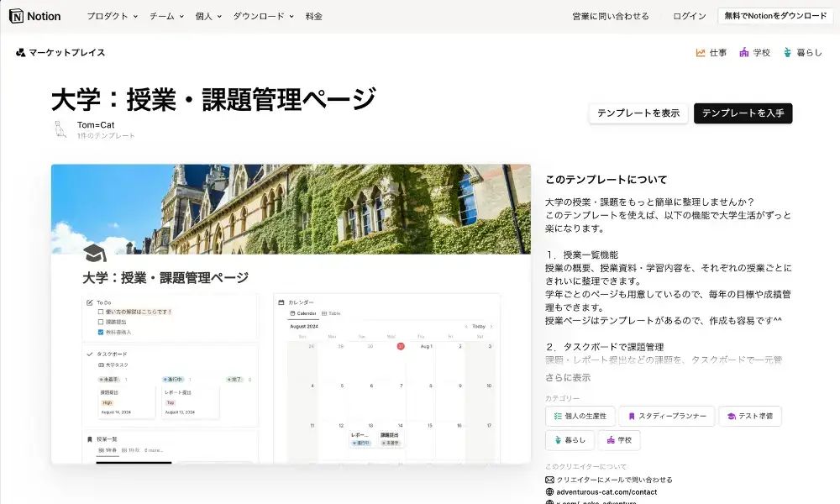Open the 暮らし category chip below description

[570, 440]
